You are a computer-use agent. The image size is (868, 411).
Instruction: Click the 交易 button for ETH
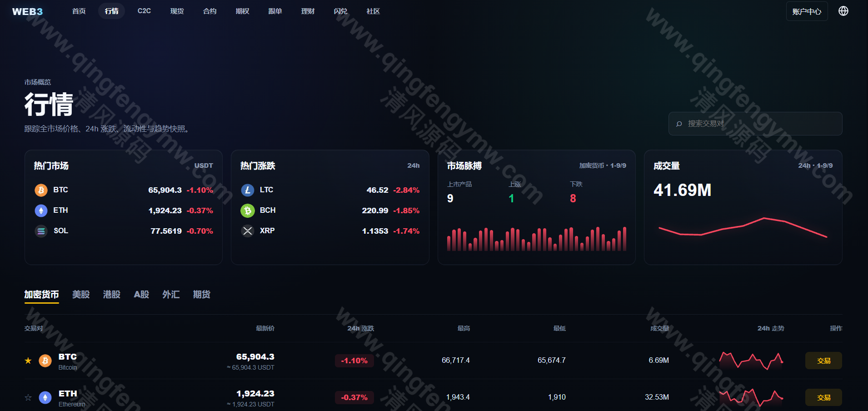click(x=823, y=397)
